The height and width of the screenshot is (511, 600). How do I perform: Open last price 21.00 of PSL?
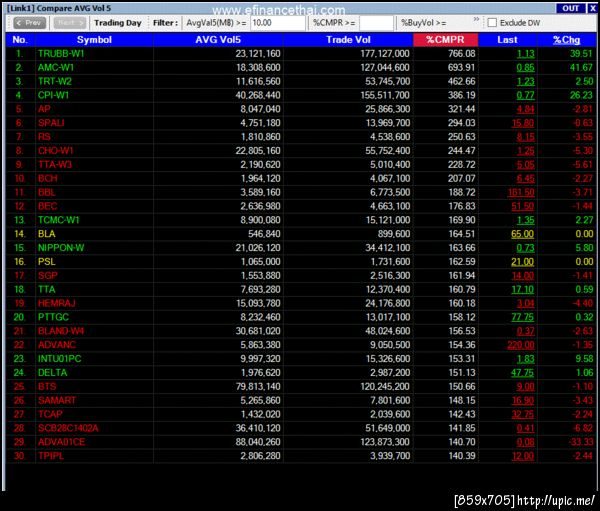click(523, 262)
